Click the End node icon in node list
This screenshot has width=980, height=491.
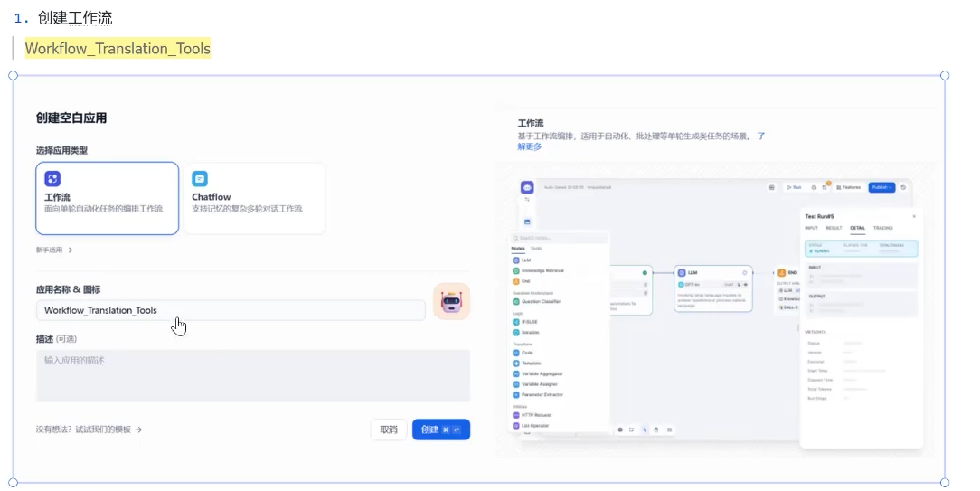pyautogui.click(x=515, y=281)
